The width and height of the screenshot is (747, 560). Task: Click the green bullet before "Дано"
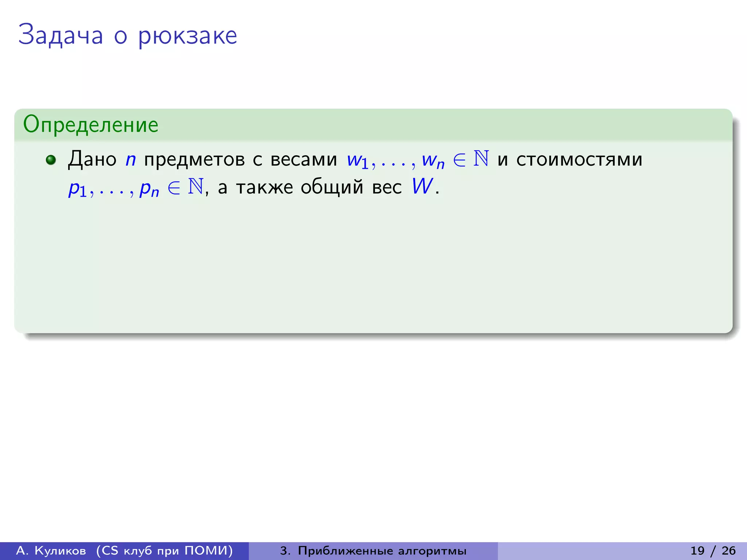point(51,160)
